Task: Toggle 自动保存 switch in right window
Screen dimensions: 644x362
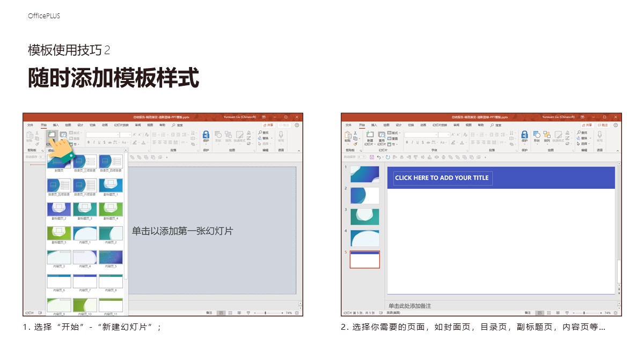Action: 362,157
